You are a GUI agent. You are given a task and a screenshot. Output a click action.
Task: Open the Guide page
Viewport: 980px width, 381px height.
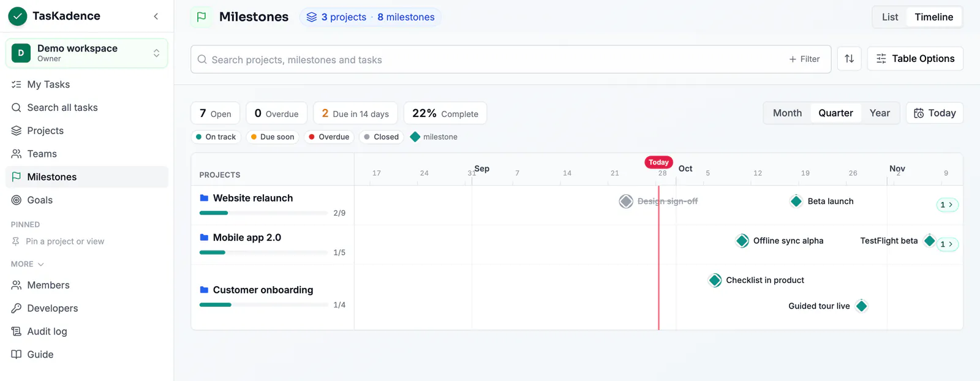point(86,355)
